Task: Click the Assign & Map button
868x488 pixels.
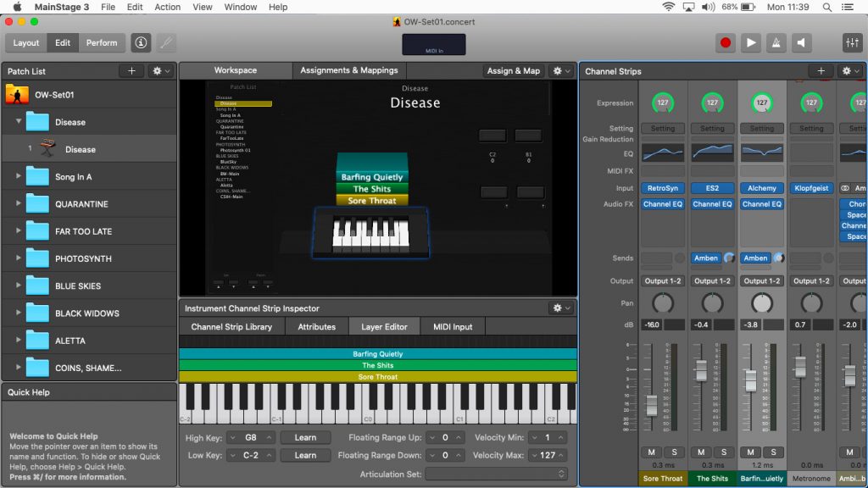Action: click(513, 71)
